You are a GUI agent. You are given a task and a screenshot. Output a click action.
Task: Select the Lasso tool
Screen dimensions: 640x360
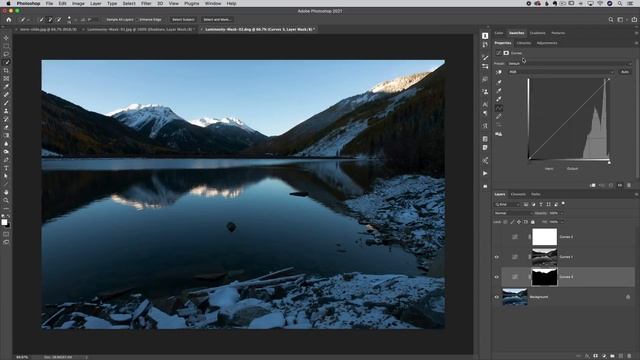coord(6,54)
